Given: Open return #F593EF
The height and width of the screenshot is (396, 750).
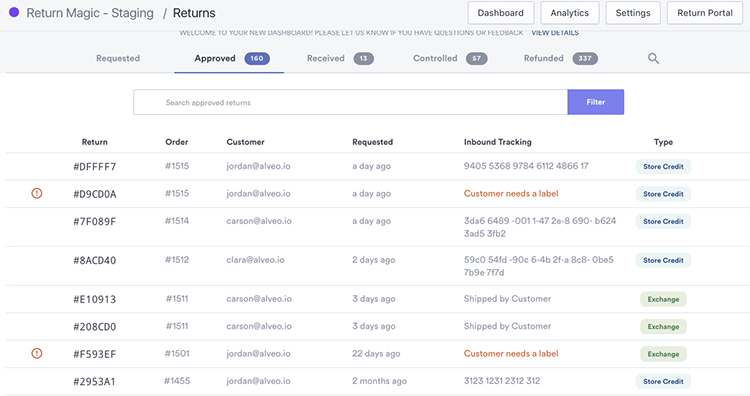Looking at the screenshot, I should point(95,354).
